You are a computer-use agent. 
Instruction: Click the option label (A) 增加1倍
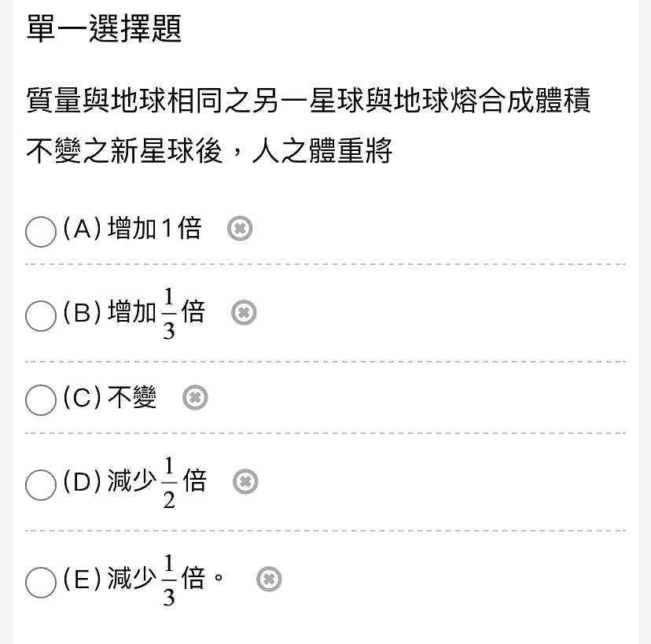tap(132, 228)
